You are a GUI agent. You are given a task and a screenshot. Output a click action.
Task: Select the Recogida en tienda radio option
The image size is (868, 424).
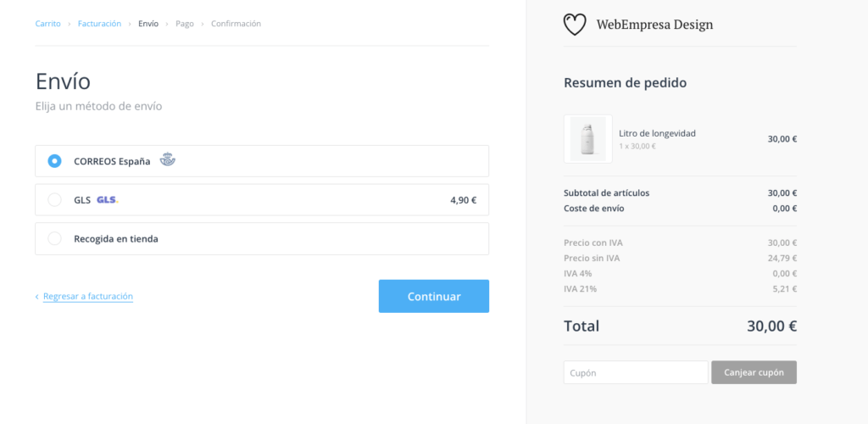[x=54, y=238]
